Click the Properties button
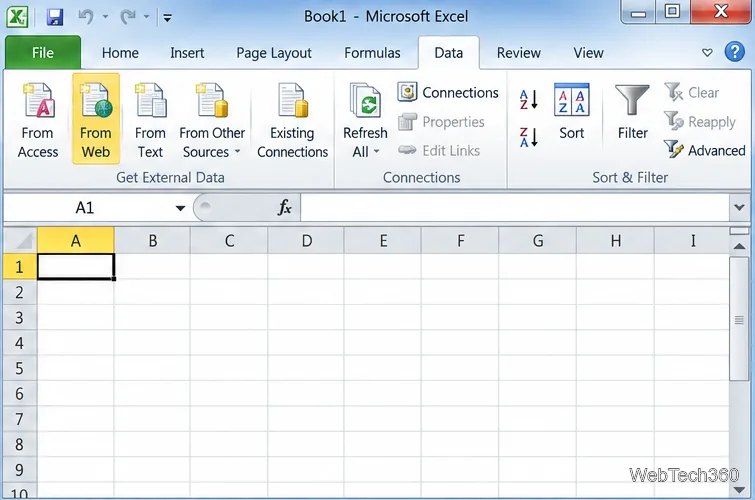 (442, 122)
